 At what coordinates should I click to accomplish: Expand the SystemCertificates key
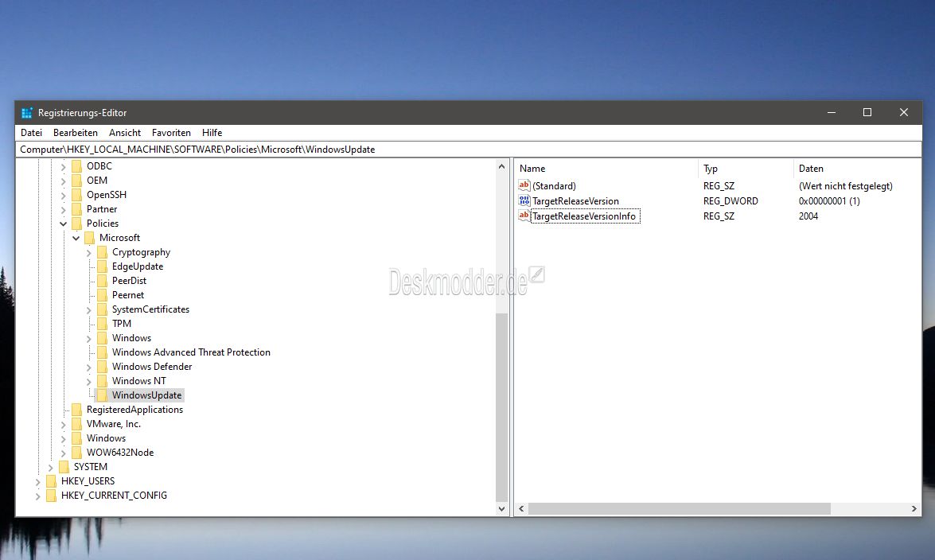click(x=89, y=310)
